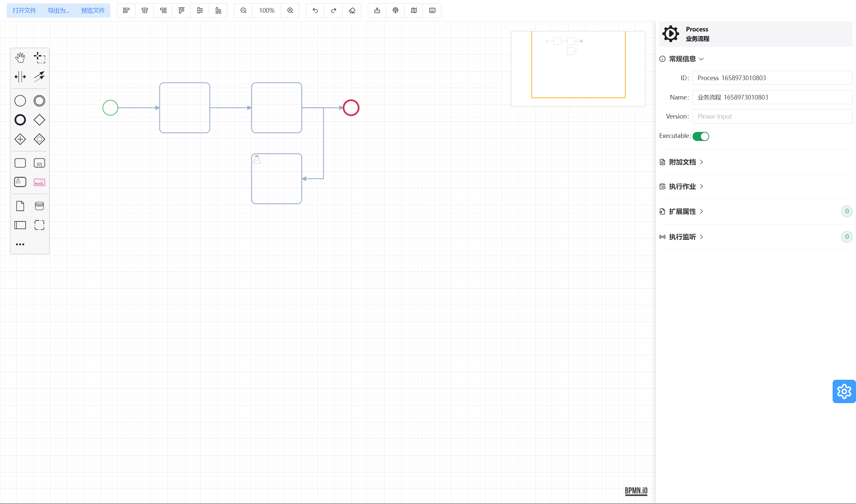Viewport: 856px width, 504px height.
Task: Toggle the minimap icon in toolbar
Action: point(414,11)
